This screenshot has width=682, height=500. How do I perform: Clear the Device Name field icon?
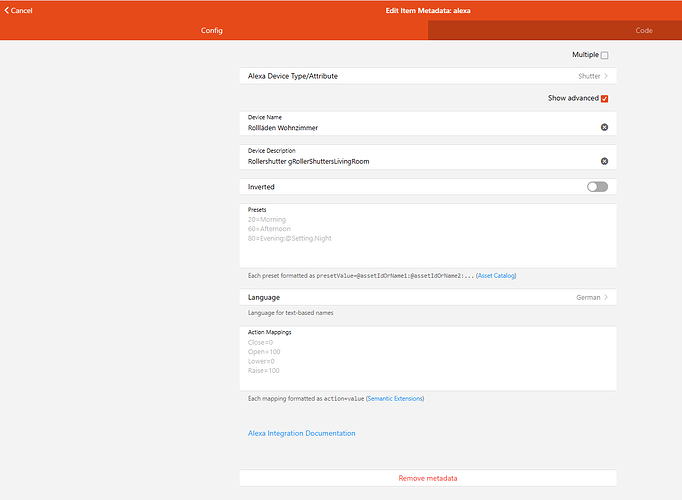coord(604,127)
